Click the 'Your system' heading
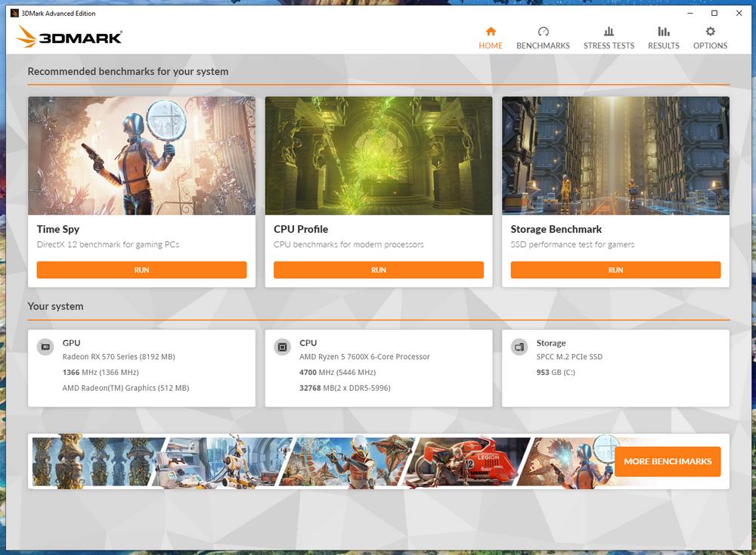This screenshot has width=756, height=555. 55,306
